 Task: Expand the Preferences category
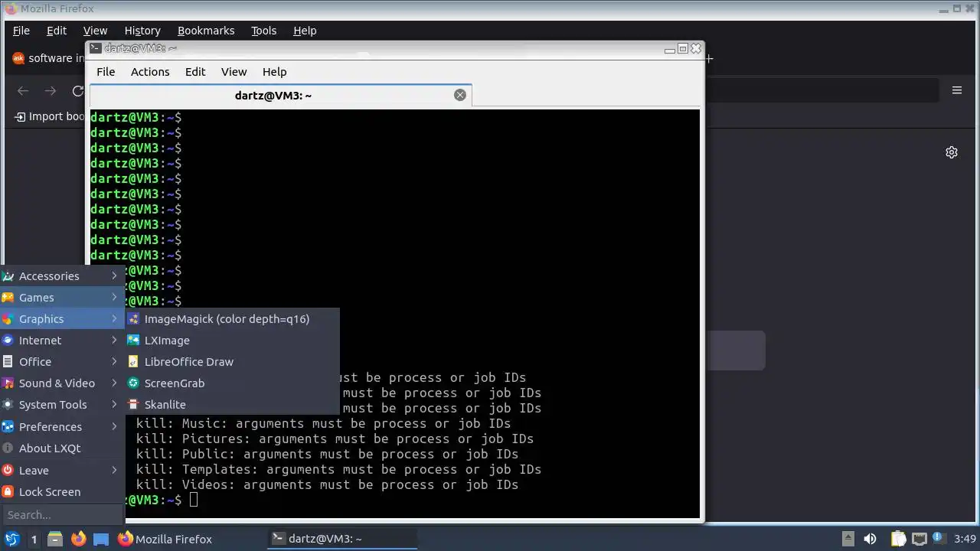(62, 427)
